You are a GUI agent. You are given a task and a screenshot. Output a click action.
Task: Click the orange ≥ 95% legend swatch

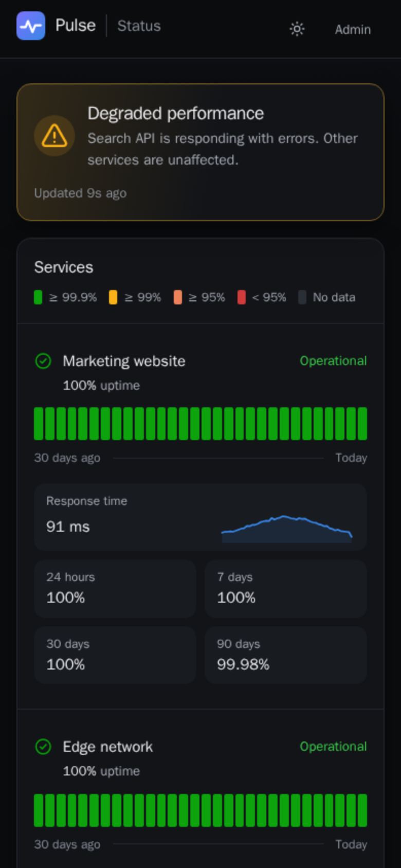[178, 297]
